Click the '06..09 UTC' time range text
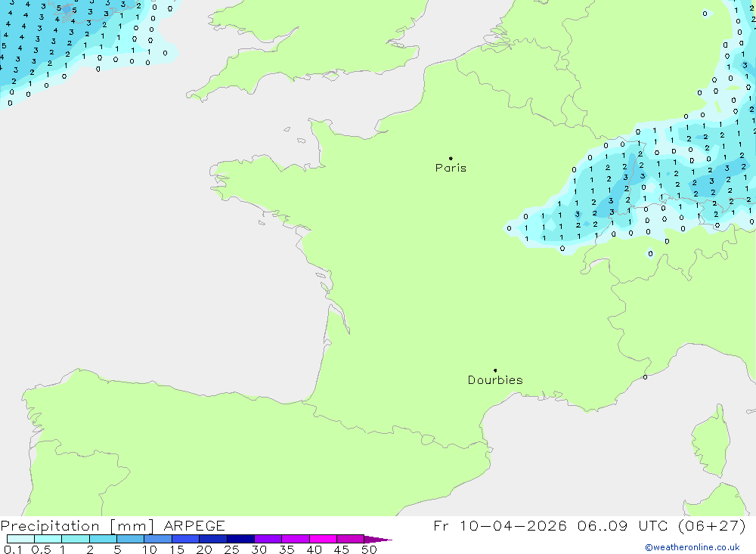 point(622,525)
